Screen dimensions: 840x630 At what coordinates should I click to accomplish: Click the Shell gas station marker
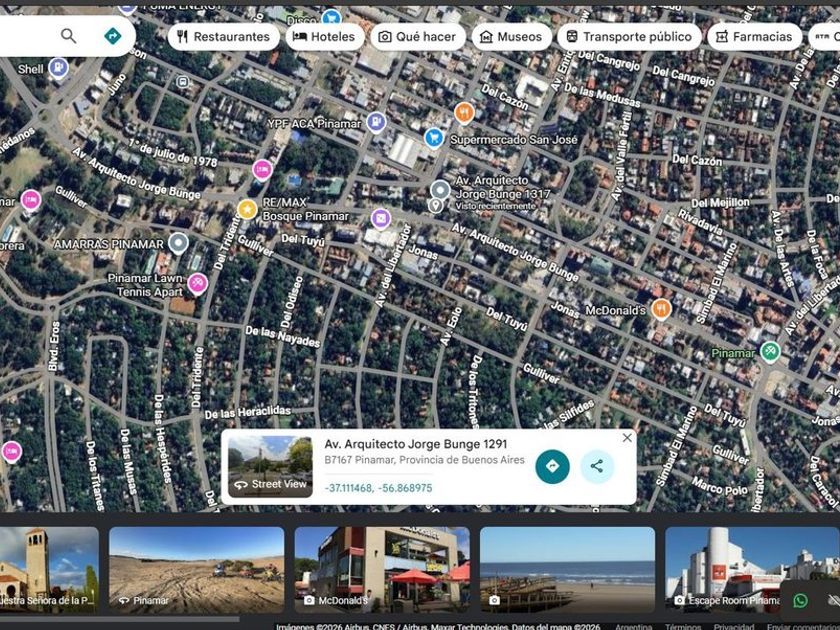(x=58, y=69)
